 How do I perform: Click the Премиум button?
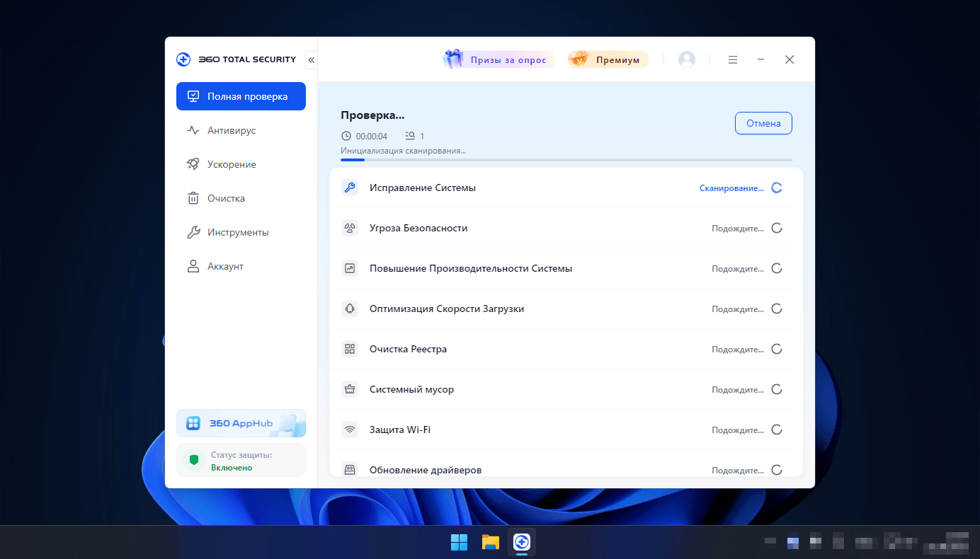(x=608, y=59)
